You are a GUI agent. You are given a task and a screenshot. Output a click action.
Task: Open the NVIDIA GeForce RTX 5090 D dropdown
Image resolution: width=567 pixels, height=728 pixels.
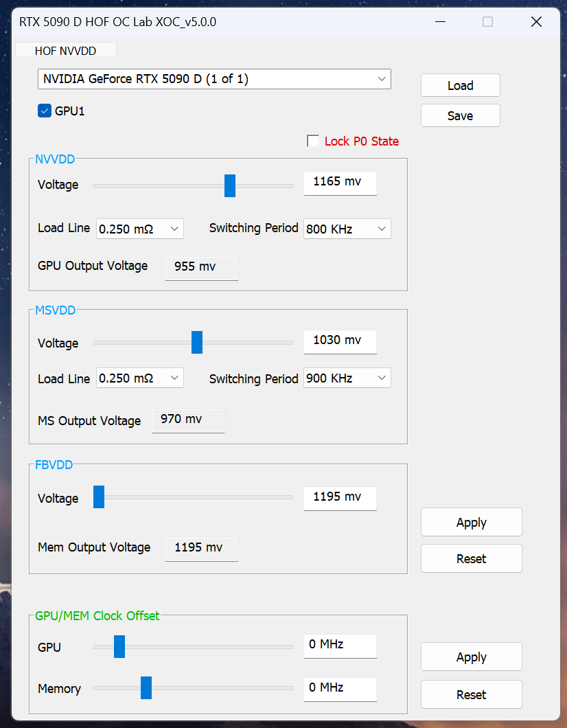point(214,79)
